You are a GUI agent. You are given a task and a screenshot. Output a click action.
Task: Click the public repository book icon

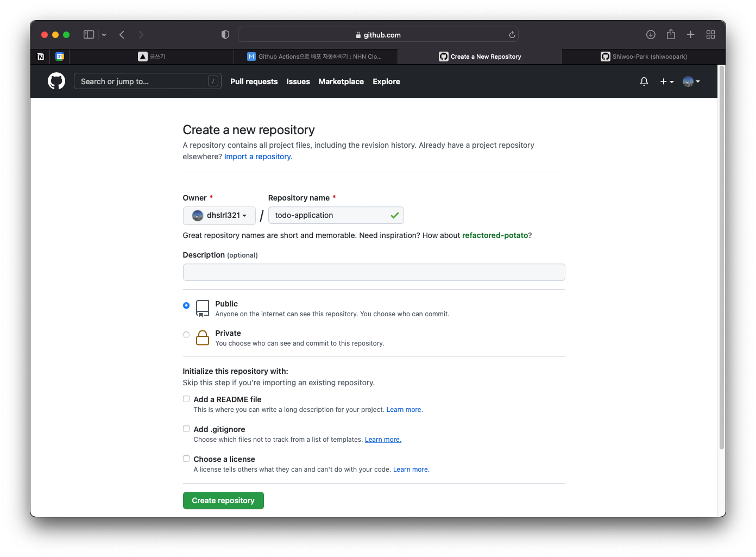(203, 308)
